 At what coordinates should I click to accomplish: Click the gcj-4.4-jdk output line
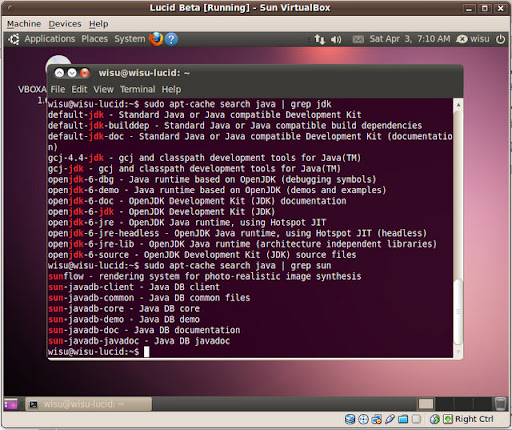tap(204, 158)
